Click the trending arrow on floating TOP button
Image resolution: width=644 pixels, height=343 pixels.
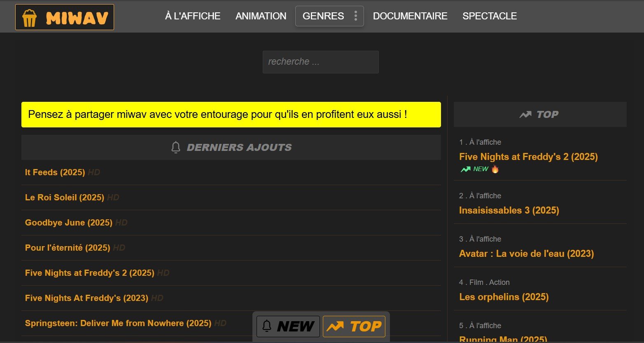click(335, 327)
